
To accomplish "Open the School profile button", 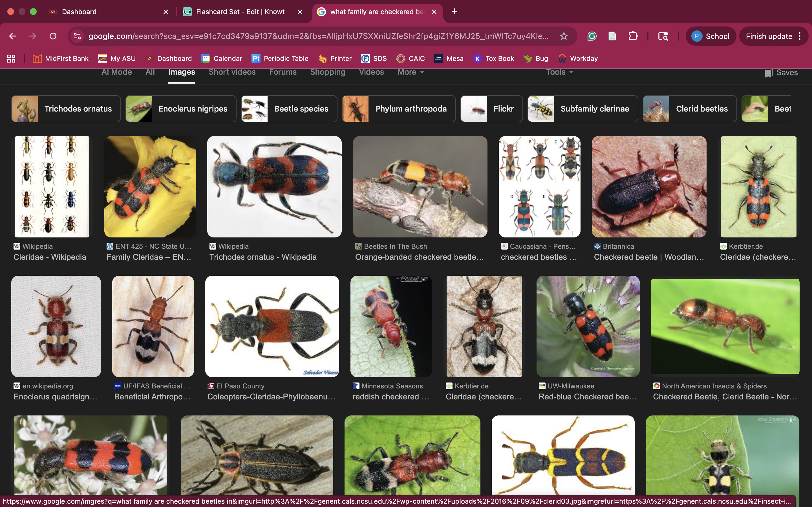I will tap(711, 36).
